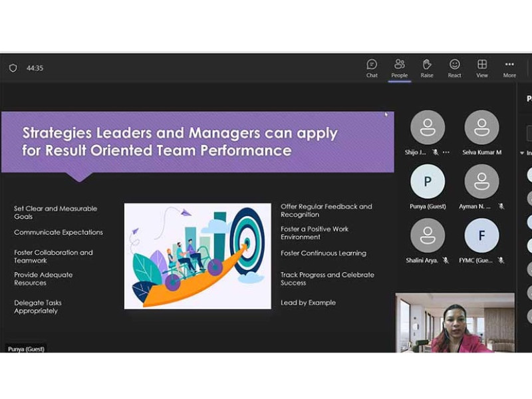Image resolution: width=532 pixels, height=399 pixels.
Task: Select Selva Kumar M's avatar
Action: [481, 127]
